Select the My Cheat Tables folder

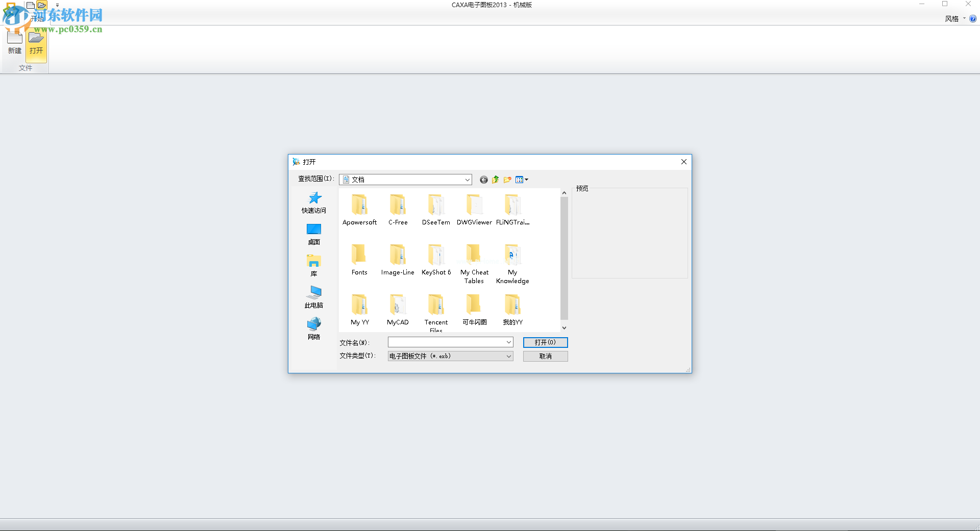tap(474, 264)
